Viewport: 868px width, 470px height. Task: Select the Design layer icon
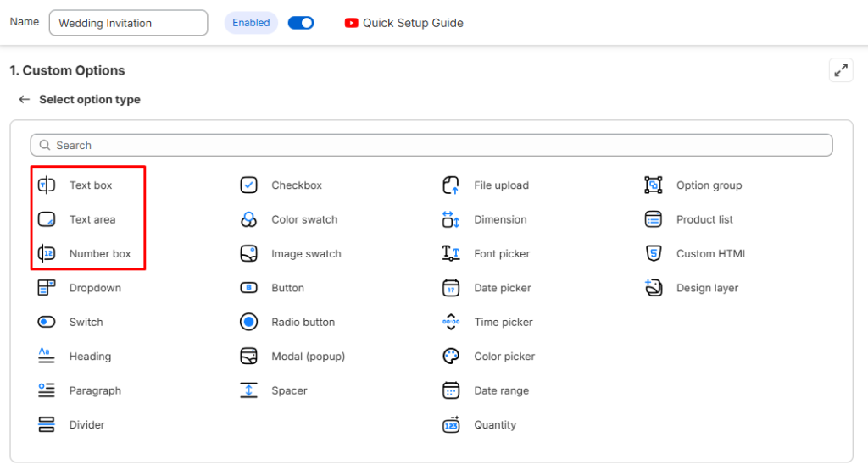coord(653,288)
